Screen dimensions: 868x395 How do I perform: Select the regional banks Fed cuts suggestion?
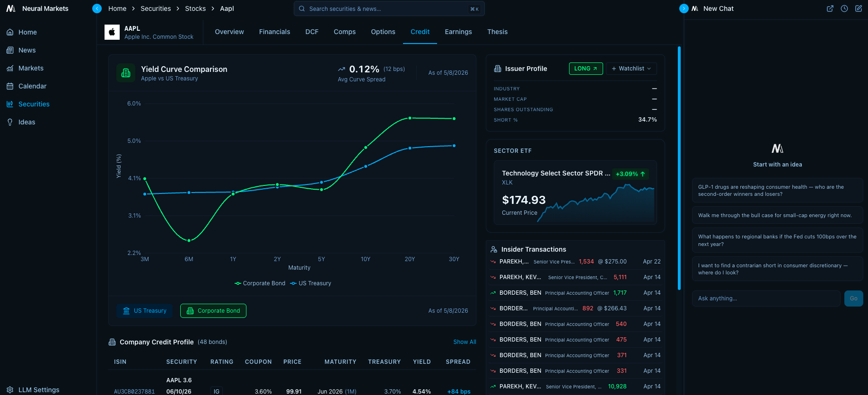click(x=778, y=240)
